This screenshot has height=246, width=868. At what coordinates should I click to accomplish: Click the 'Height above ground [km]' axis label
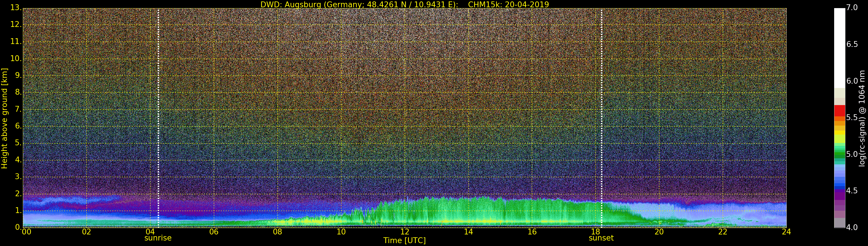point(4,118)
